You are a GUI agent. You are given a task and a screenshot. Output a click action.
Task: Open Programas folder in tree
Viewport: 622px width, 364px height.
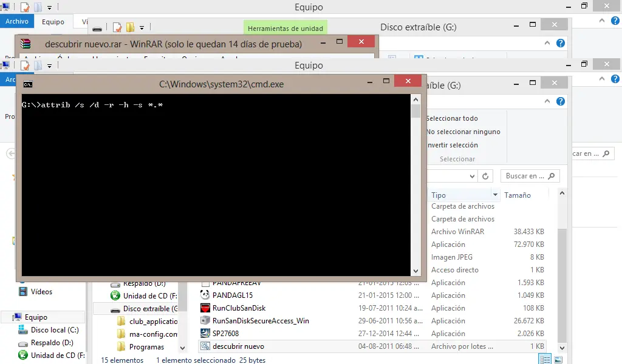pos(146,346)
